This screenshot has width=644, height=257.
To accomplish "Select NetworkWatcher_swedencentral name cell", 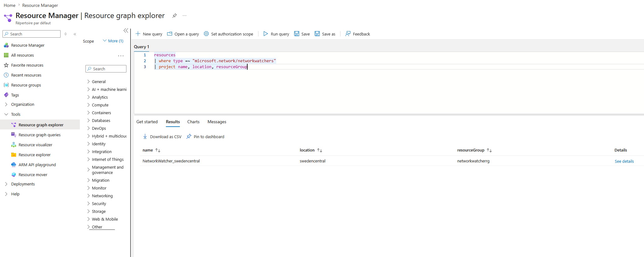I will coord(171,161).
